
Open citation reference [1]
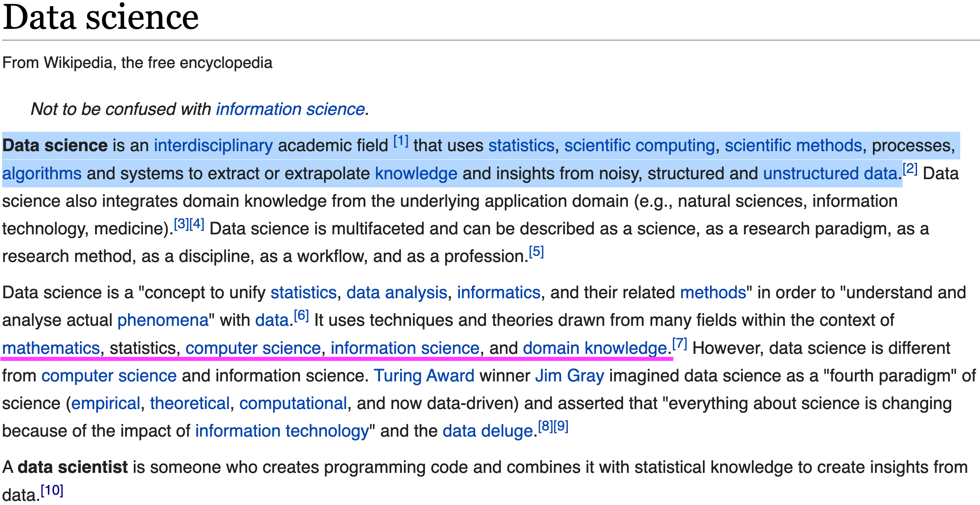point(401,141)
